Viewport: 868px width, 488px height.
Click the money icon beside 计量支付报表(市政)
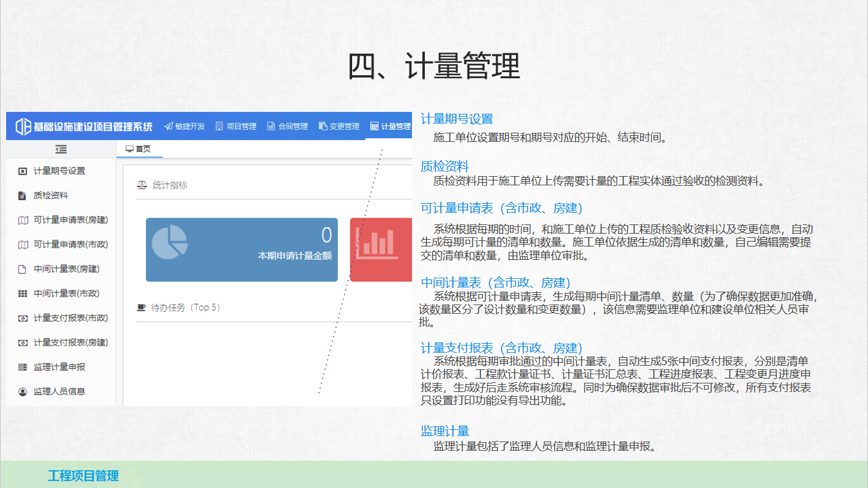point(23,318)
